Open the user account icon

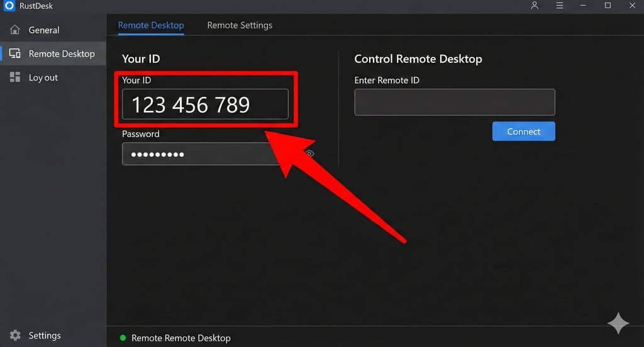coord(535,5)
